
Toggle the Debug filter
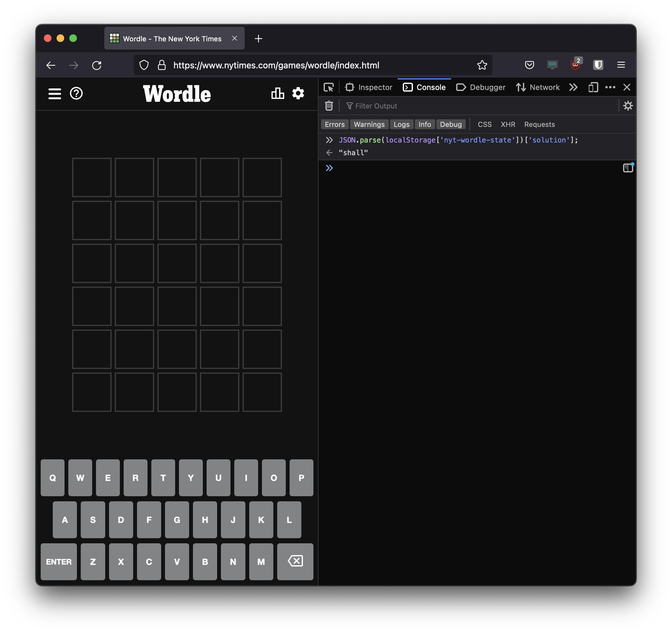[451, 124]
